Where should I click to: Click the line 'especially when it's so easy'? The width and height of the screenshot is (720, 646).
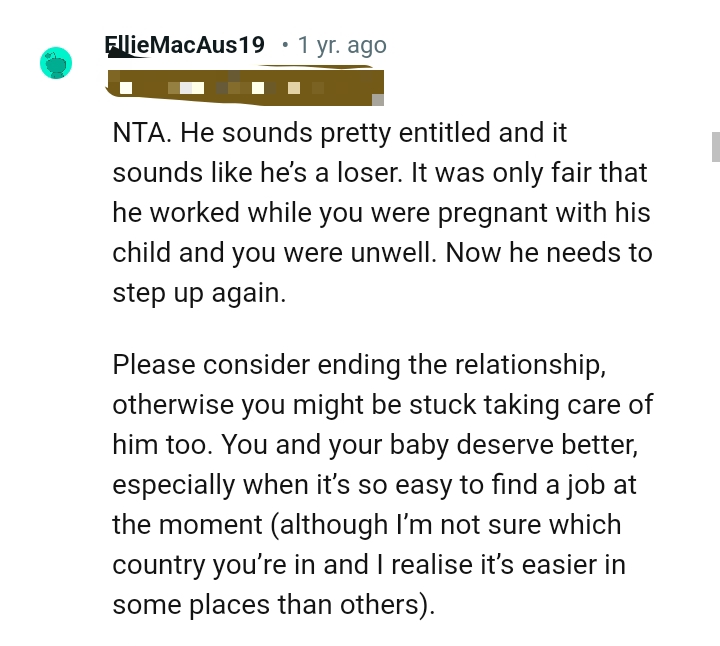(x=374, y=485)
